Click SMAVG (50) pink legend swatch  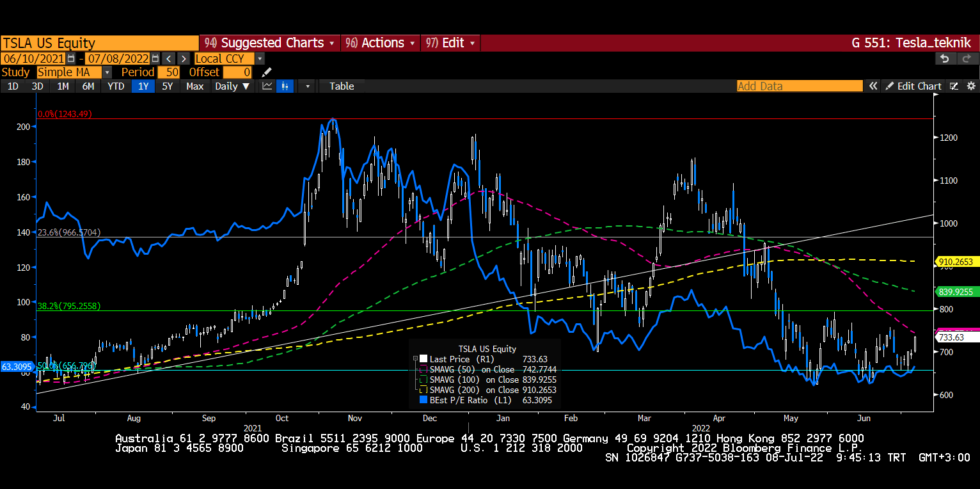point(423,370)
